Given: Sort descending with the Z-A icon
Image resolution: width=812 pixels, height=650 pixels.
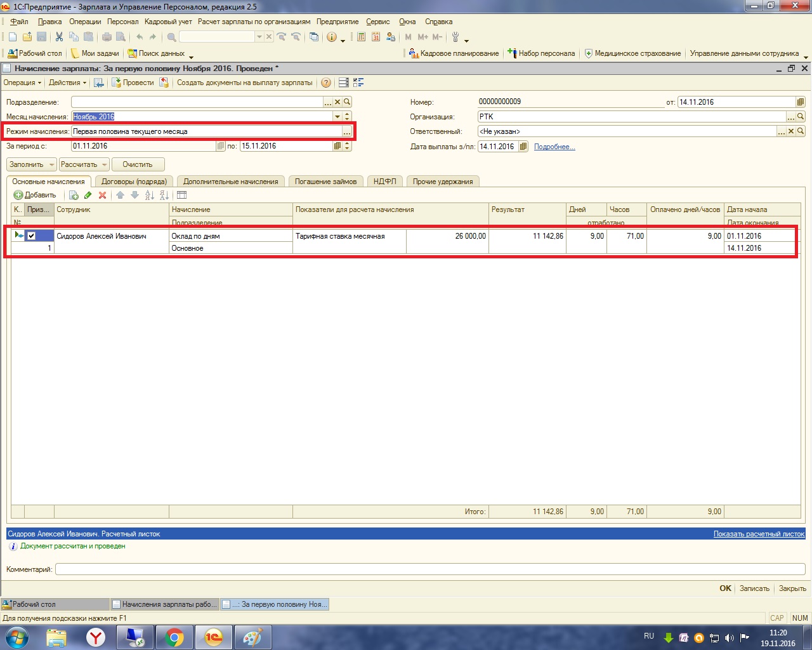Looking at the screenshot, I should [164, 195].
